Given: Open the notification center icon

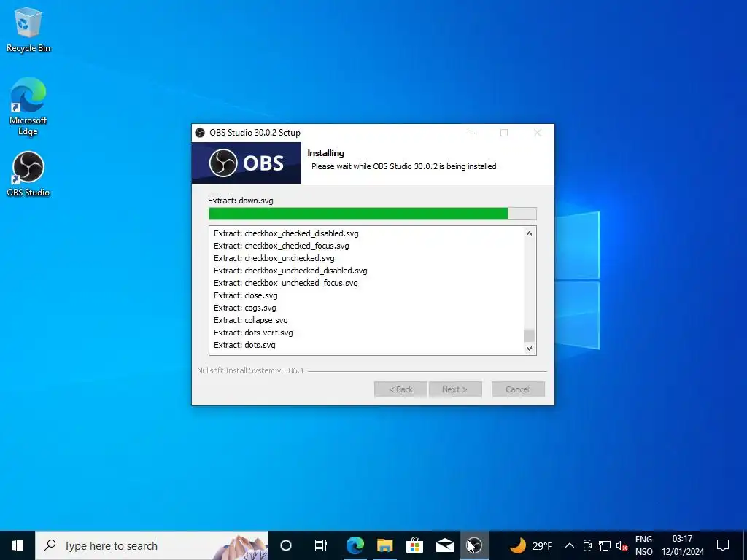Looking at the screenshot, I should click(x=723, y=545).
